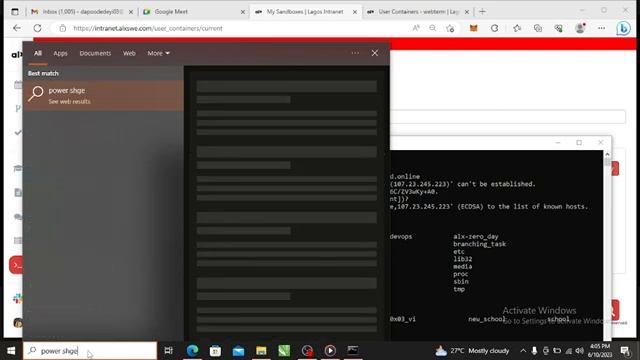Click 'branching_task' in the terminal listing
Viewport: 640px width, 360px height.
(x=479, y=244)
